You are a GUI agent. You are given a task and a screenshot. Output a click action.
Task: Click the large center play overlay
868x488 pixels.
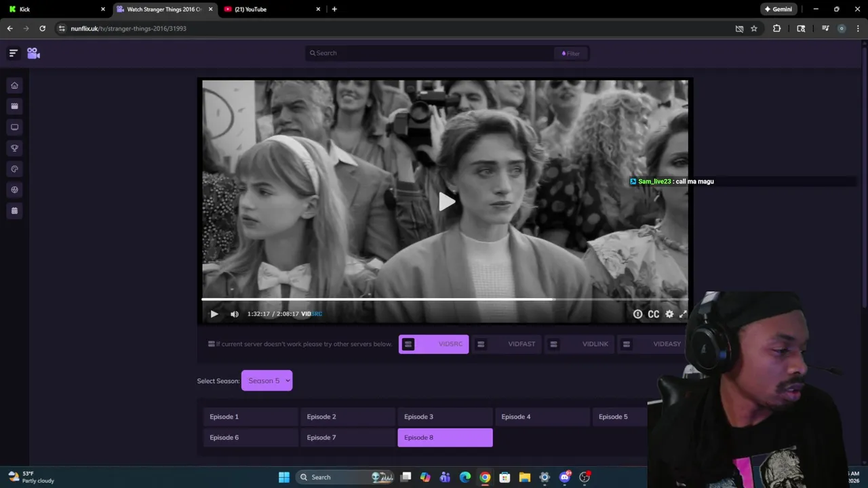coord(446,201)
